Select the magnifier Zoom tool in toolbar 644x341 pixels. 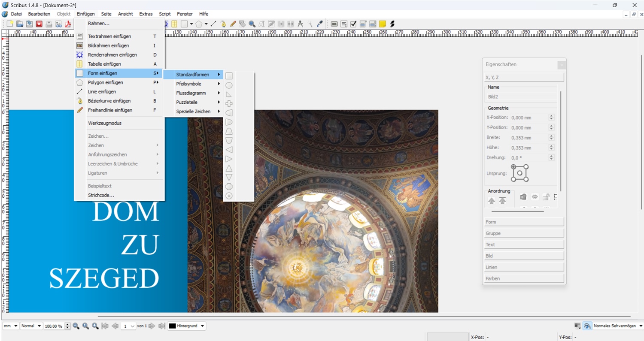coord(252,24)
